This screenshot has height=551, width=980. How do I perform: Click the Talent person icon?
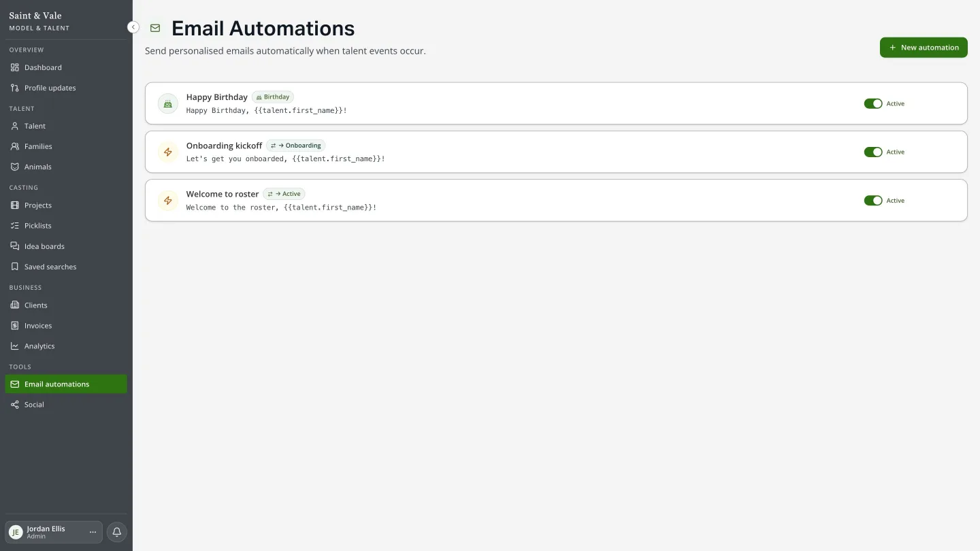15,126
